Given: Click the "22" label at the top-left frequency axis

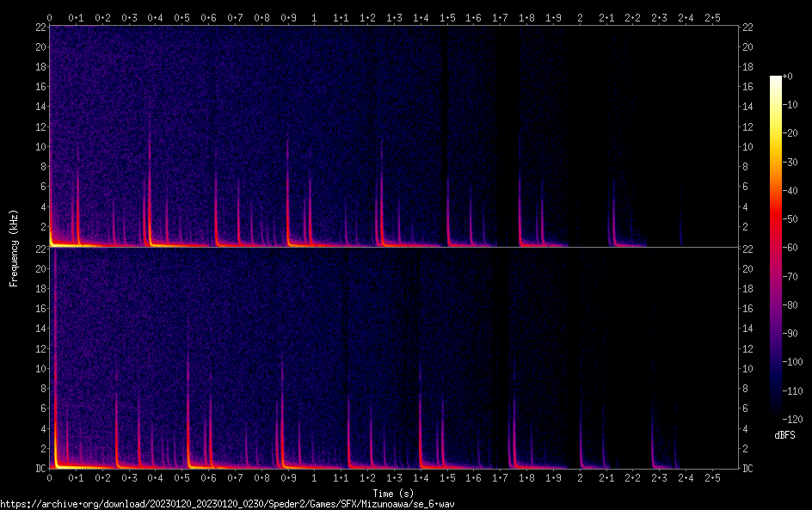Looking at the screenshot, I should [39, 28].
